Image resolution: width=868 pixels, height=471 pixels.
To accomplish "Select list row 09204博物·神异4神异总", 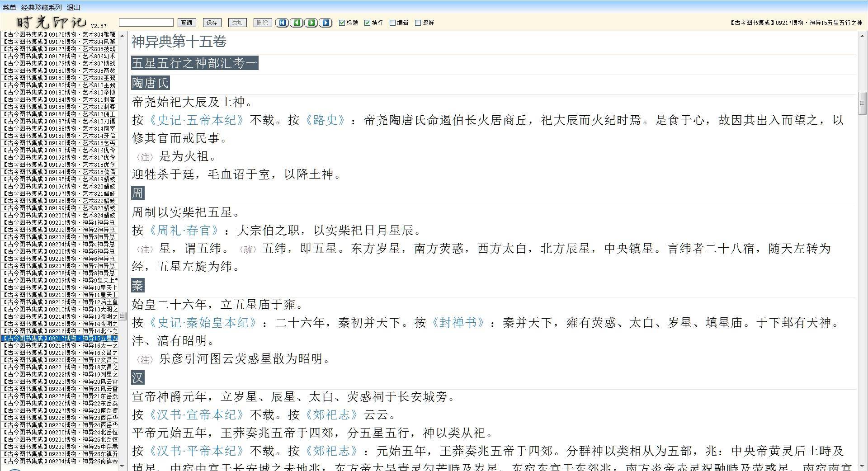I will point(59,244).
